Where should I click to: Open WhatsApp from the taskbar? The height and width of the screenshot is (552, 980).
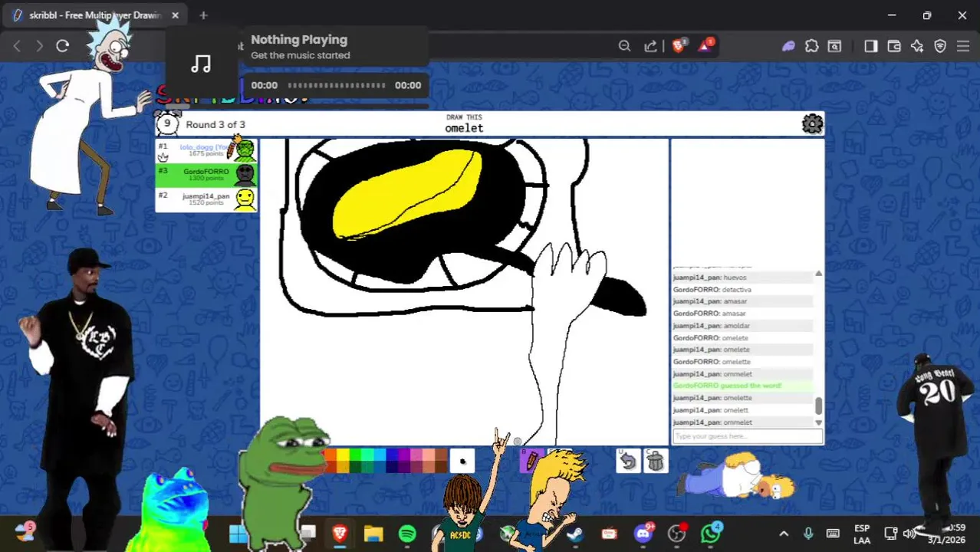[x=710, y=534]
